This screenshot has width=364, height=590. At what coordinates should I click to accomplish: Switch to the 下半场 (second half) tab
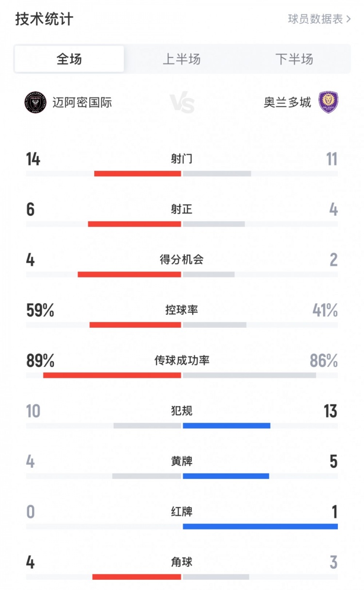pyautogui.click(x=295, y=59)
